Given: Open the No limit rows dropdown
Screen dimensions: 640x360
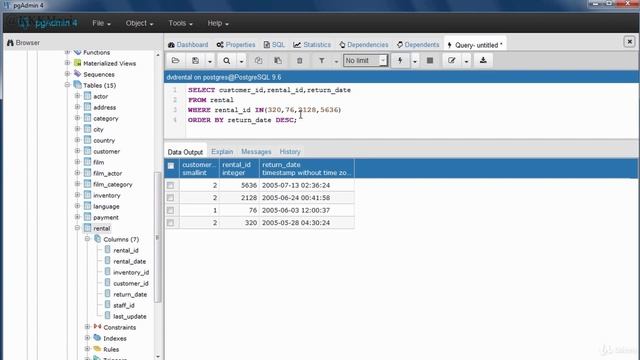Looking at the screenshot, I should coord(365,61).
